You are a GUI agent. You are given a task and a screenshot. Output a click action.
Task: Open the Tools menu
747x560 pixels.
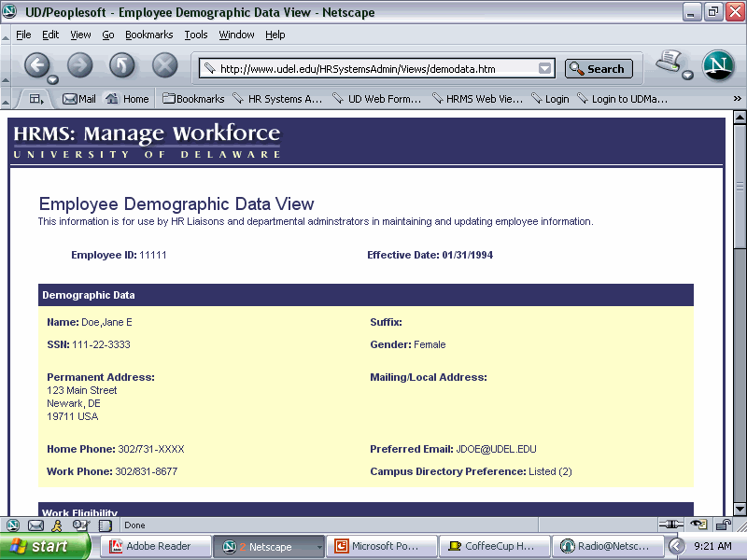click(x=196, y=35)
